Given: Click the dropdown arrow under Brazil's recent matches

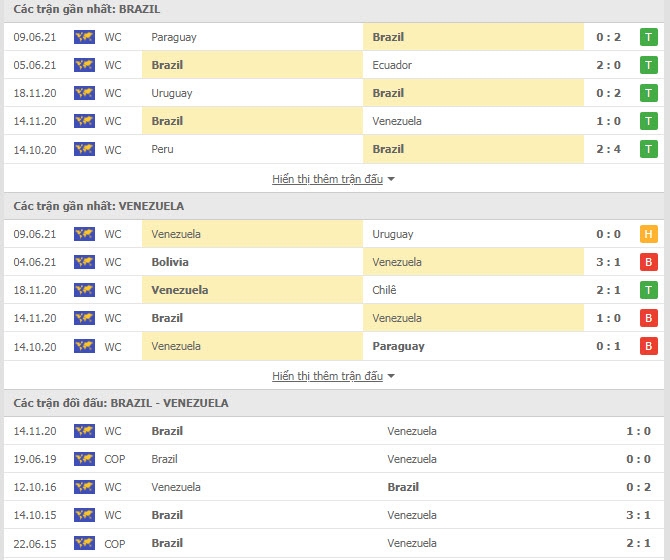Looking at the screenshot, I should [391, 179].
